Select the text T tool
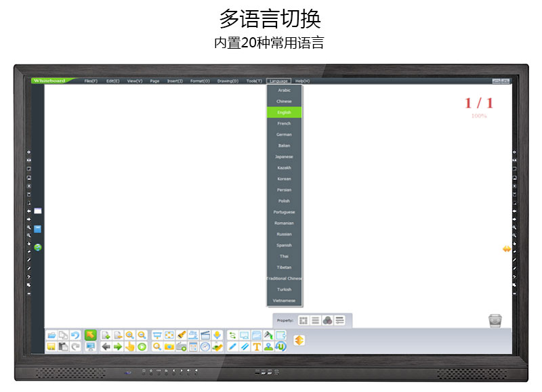This screenshot has width=542, height=392. click(257, 347)
